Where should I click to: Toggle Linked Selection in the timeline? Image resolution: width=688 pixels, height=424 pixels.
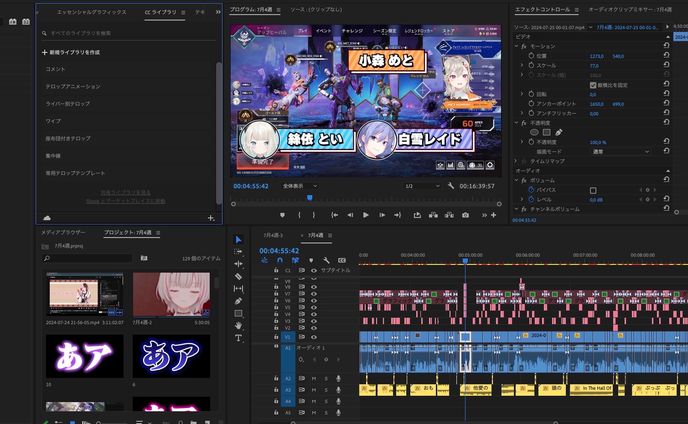295,260
